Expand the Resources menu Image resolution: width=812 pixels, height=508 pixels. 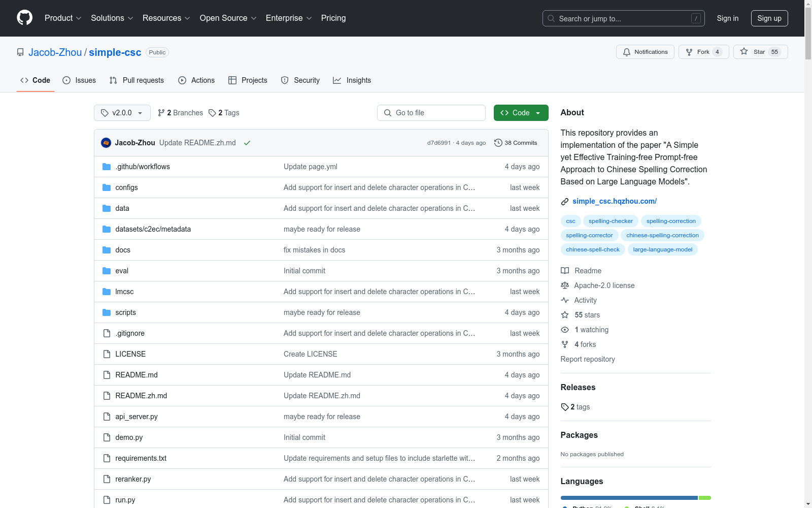tap(166, 18)
